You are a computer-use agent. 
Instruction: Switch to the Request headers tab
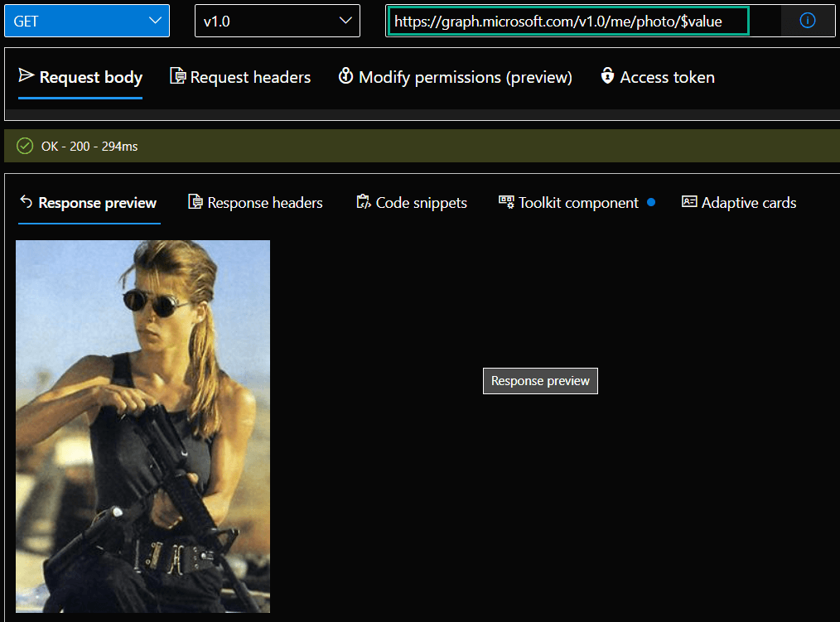[240, 77]
